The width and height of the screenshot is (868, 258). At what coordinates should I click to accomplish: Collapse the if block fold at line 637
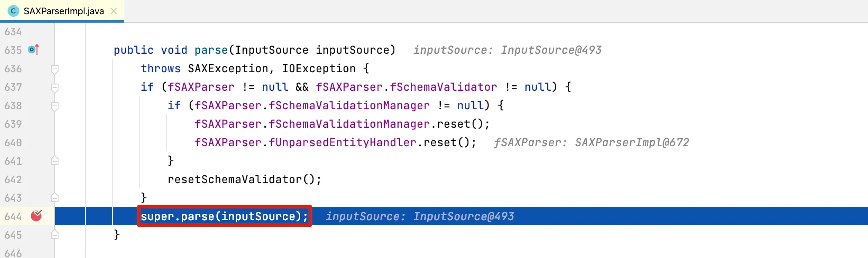tap(55, 87)
